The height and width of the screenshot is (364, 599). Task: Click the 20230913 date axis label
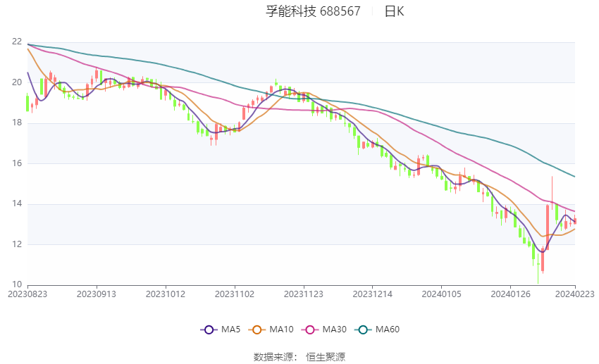(97, 294)
